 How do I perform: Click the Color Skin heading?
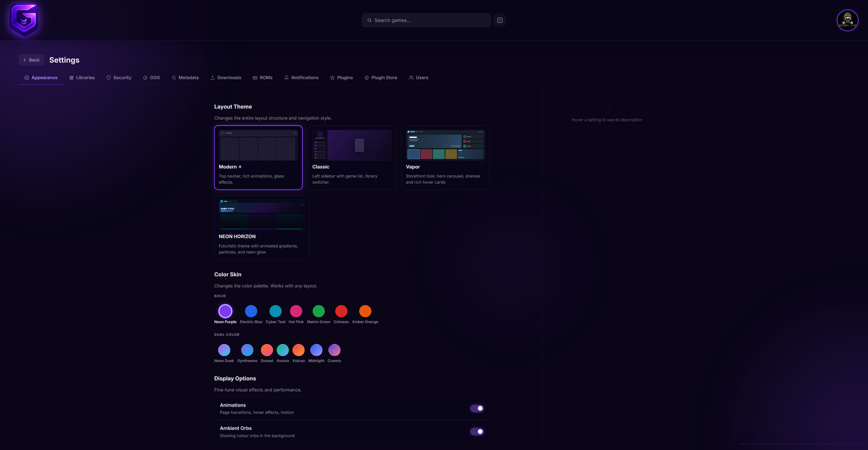click(x=228, y=275)
